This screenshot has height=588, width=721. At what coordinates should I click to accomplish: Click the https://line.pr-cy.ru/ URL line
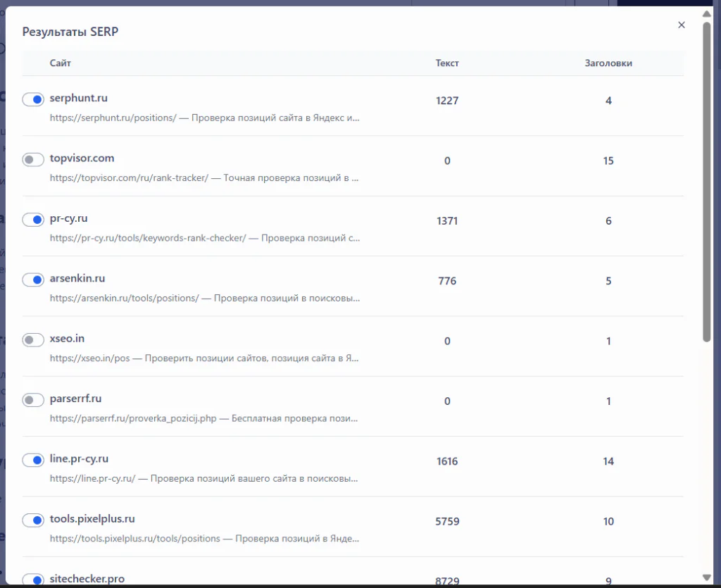pyautogui.click(x=203, y=479)
